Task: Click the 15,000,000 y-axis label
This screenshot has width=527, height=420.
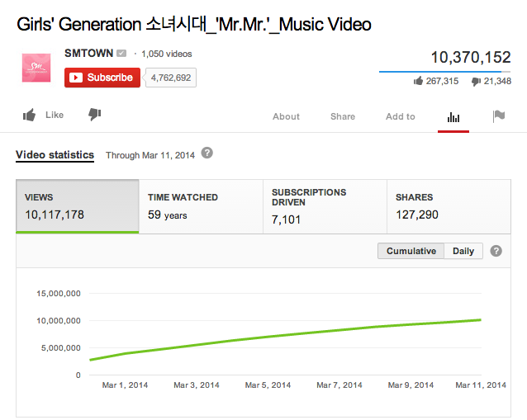Action: [x=59, y=294]
